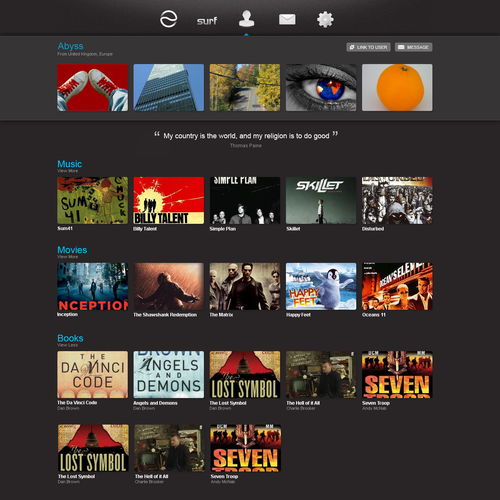
Task: Click the Thomas Paine attribution
Action: [x=246, y=145]
